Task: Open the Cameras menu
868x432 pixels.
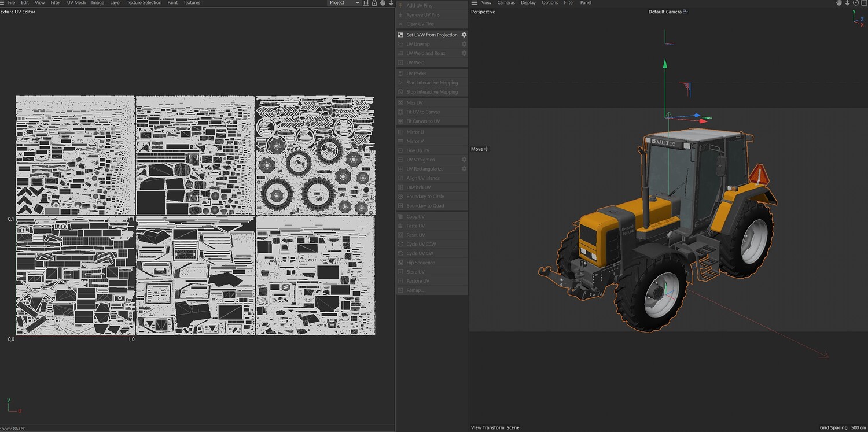Action: pyautogui.click(x=506, y=3)
